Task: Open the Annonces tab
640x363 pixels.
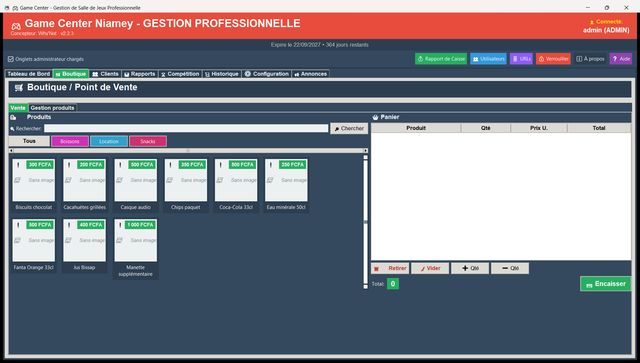Action: point(311,74)
